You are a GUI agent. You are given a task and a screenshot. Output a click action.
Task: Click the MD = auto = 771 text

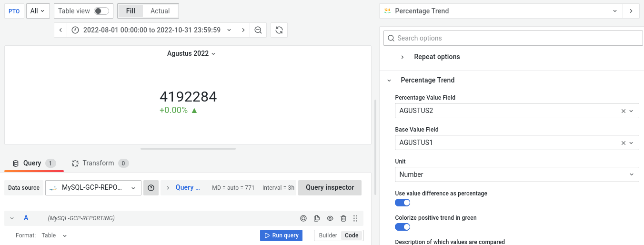click(233, 188)
